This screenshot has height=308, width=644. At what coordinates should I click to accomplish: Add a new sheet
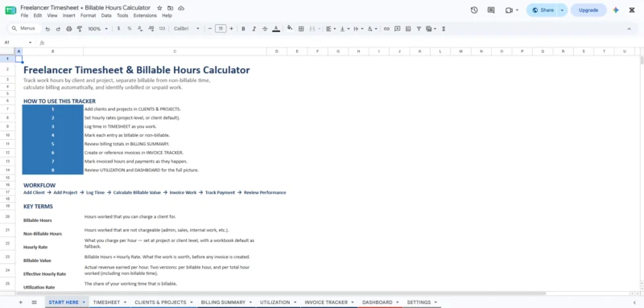click(21, 302)
